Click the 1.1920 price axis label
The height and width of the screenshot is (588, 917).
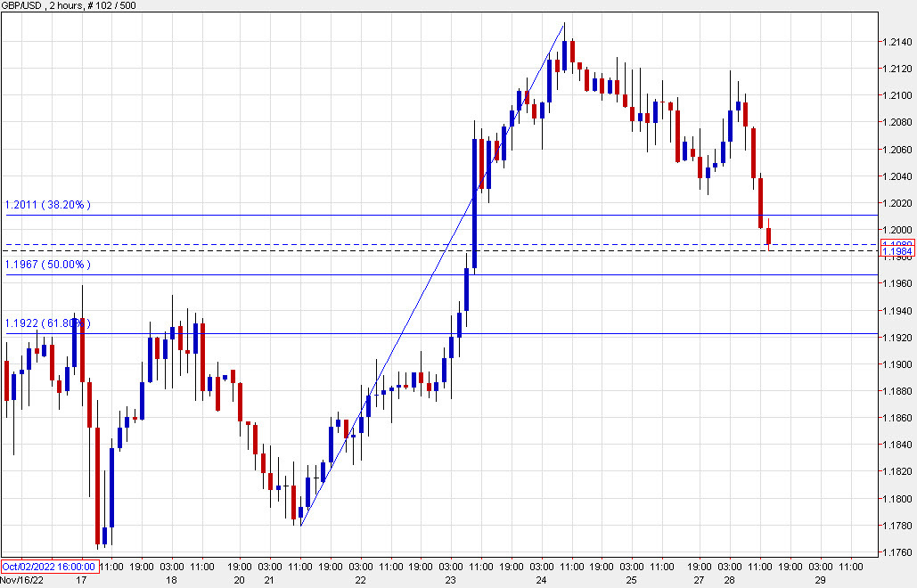pos(897,338)
